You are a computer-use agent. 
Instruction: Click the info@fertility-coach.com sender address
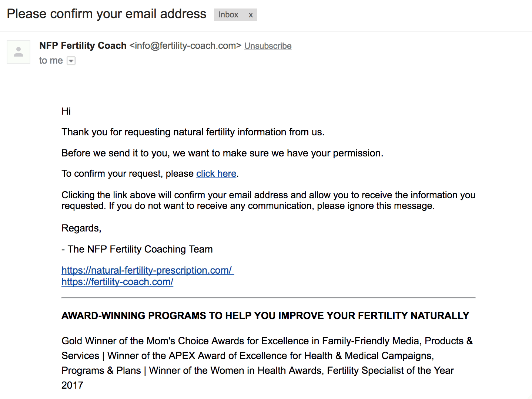click(185, 45)
